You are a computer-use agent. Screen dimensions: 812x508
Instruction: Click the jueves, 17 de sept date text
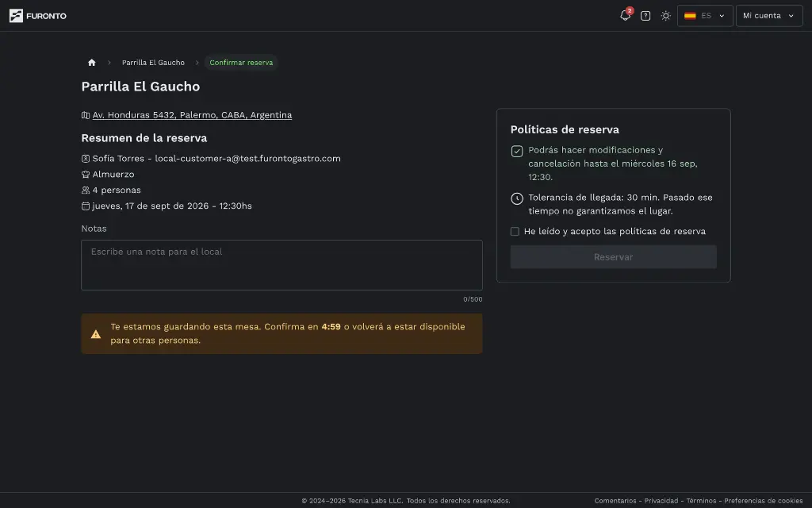coord(172,206)
